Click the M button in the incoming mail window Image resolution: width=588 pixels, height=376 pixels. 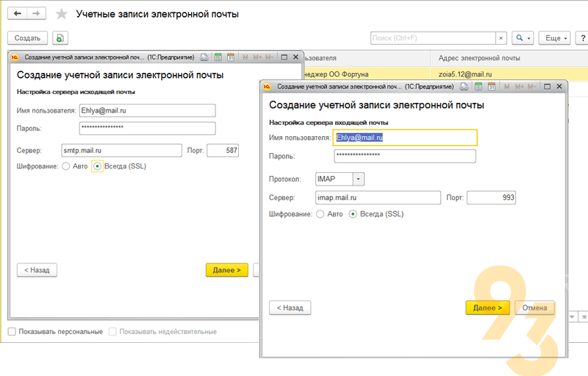pos(506,87)
